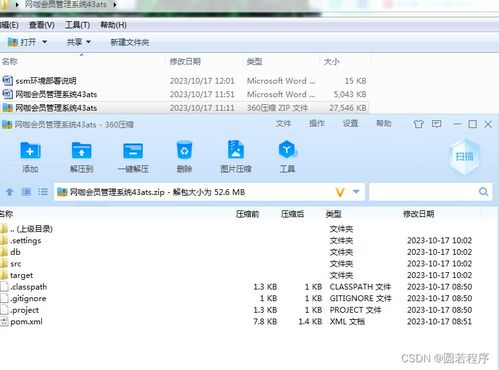Click the search magnifier icon
Viewport: 499px width, 370px height.
(x=483, y=192)
